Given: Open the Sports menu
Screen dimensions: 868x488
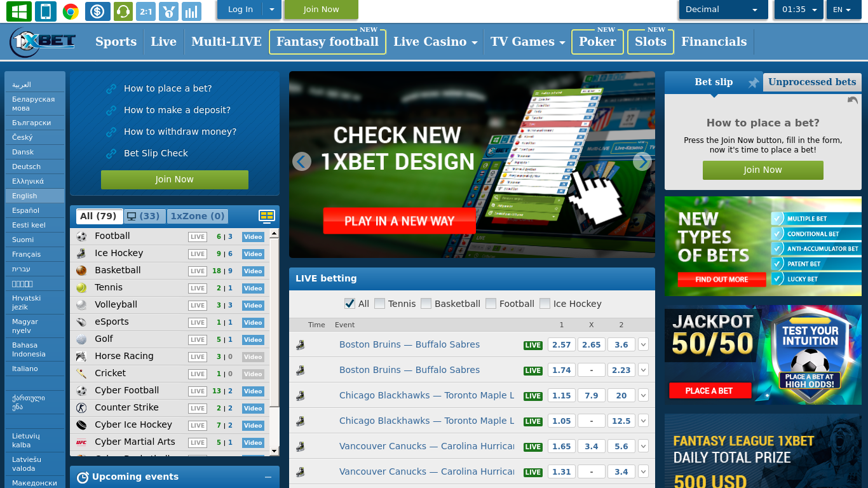Looking at the screenshot, I should tap(116, 42).
